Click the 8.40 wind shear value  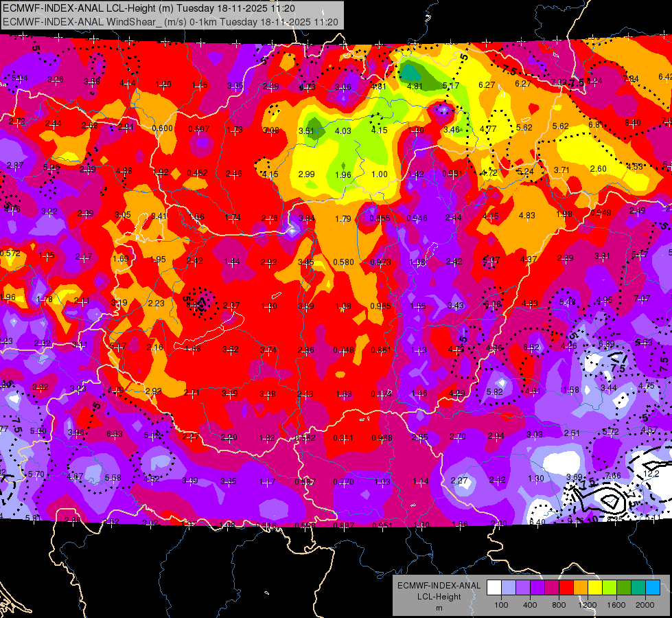click(633, 123)
